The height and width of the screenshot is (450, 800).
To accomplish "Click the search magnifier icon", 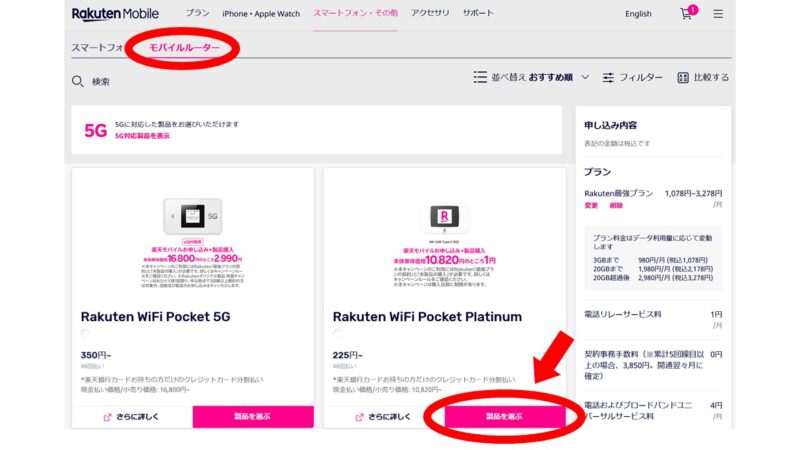I will pos(78,81).
